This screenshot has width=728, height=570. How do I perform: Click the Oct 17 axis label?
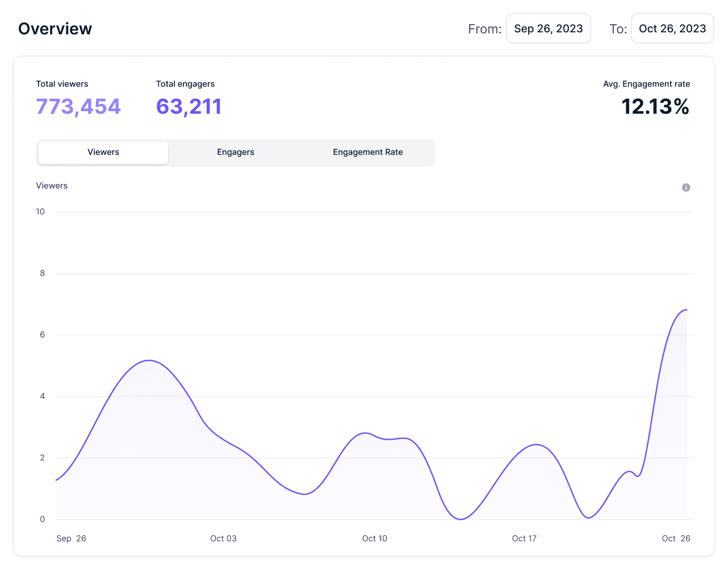(x=524, y=538)
